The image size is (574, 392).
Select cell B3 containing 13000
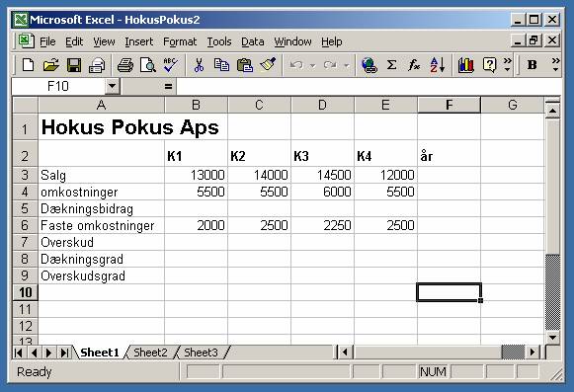tap(196, 175)
